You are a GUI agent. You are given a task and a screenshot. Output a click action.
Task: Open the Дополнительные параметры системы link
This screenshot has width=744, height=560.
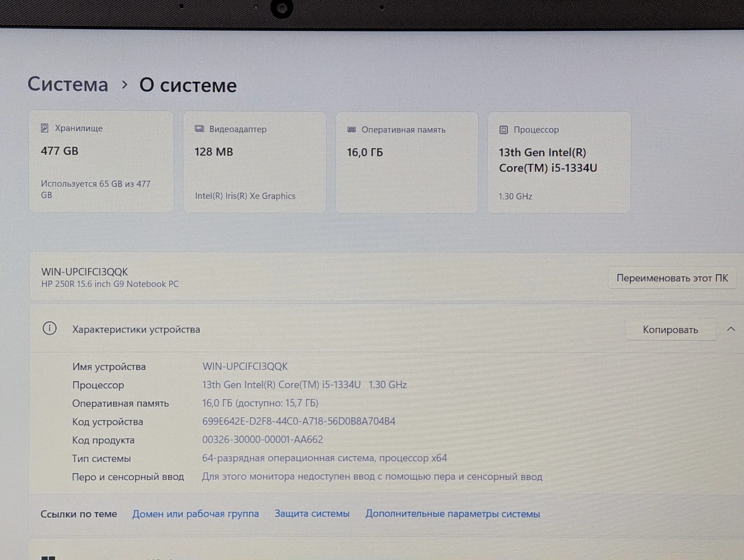[453, 514]
